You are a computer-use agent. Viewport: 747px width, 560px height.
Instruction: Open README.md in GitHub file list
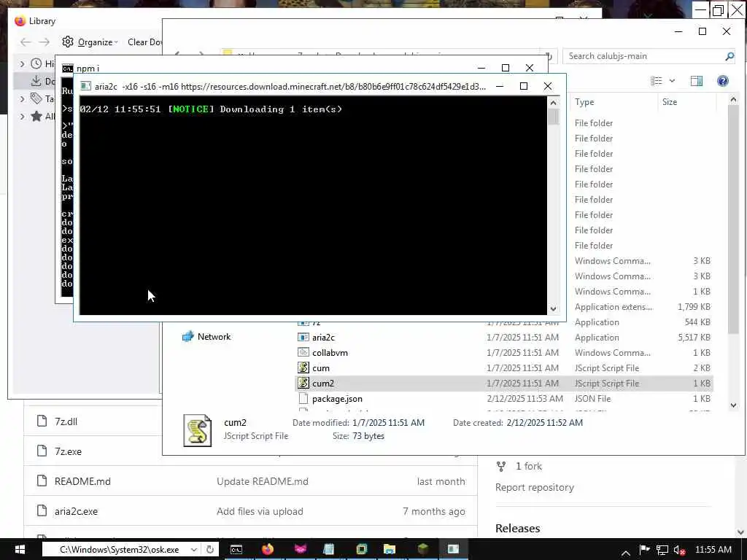pos(82,481)
